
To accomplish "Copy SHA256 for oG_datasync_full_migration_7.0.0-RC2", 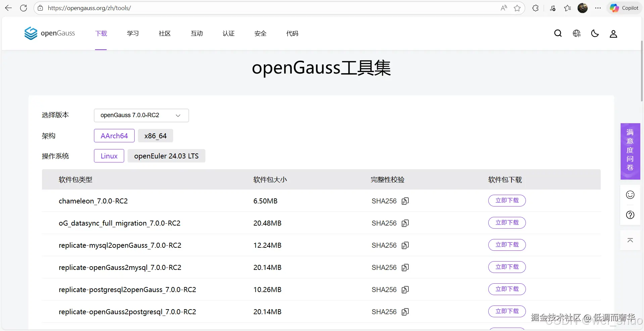I will (x=405, y=223).
